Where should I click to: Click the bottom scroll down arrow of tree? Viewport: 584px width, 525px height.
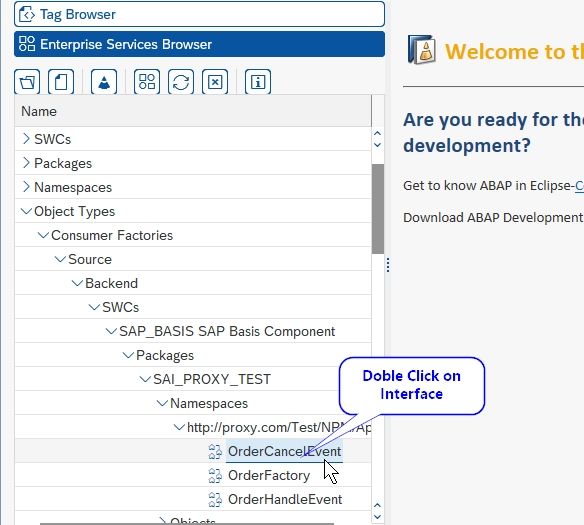click(x=377, y=517)
